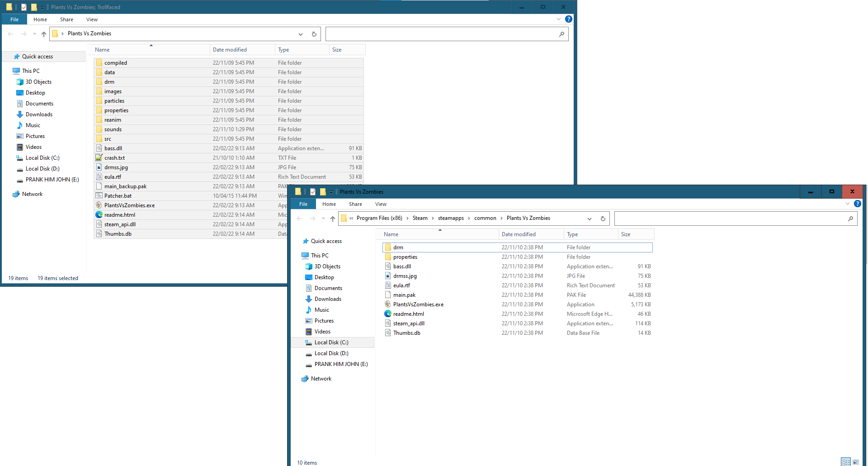This screenshot has height=466, width=868.
Task: Expand the ribbon in back window
Action: (x=559, y=19)
